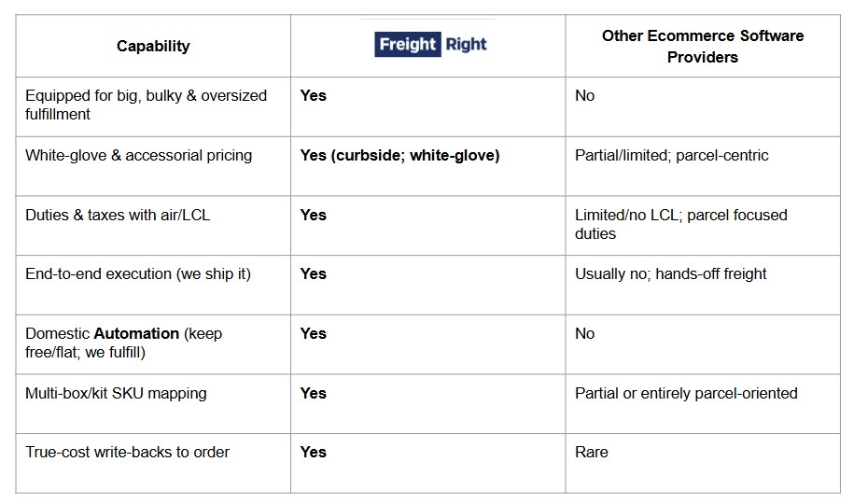Click the Freight Right logo
854x504 pixels.
[431, 44]
